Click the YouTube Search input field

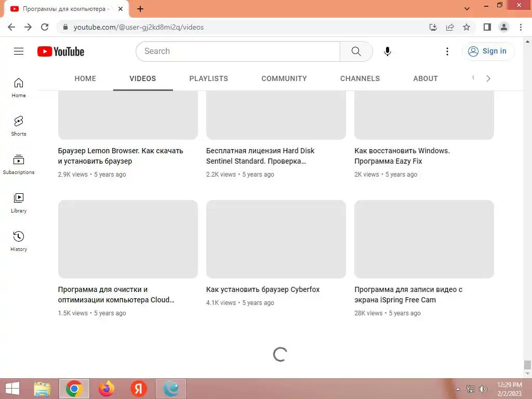(x=238, y=51)
